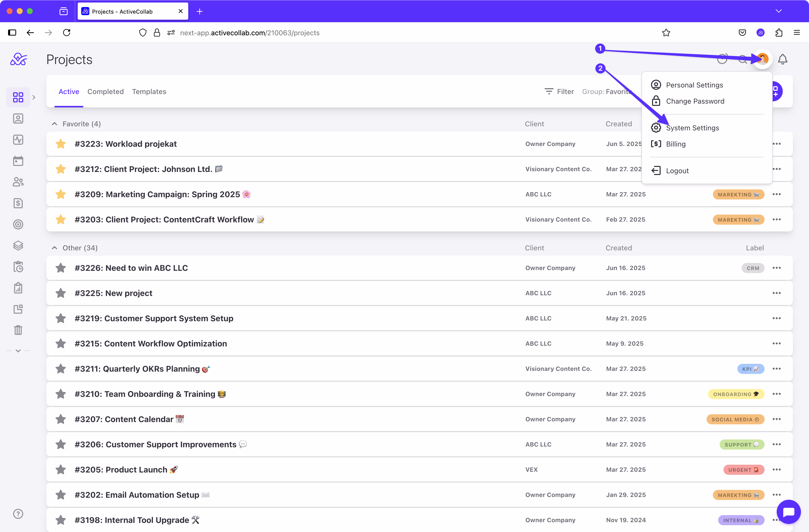This screenshot has height=532, width=809.
Task: Unfavorite #3203 ContentCraft Workflow star
Action: pos(61,219)
